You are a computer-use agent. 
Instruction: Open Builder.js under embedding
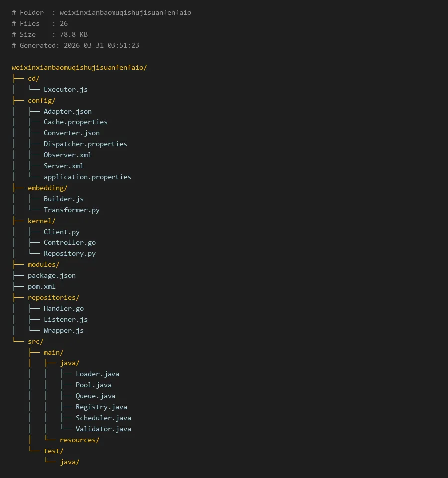coord(63,199)
